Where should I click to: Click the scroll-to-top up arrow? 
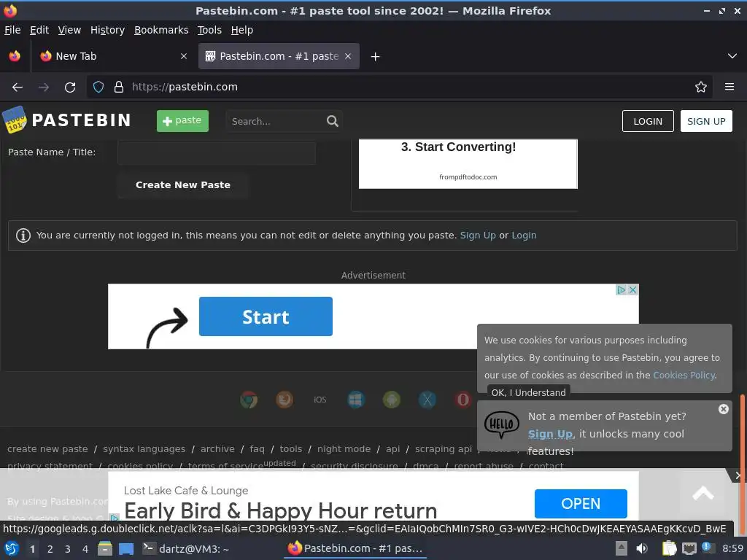click(703, 494)
